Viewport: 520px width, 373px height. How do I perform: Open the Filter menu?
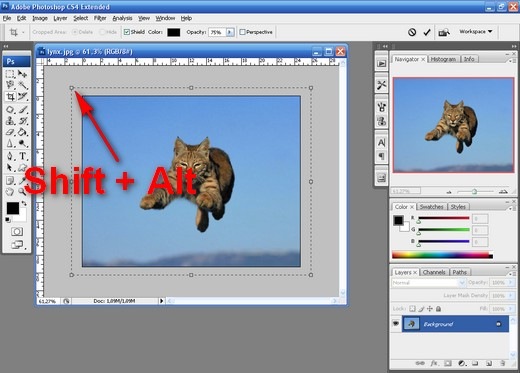pos(100,18)
